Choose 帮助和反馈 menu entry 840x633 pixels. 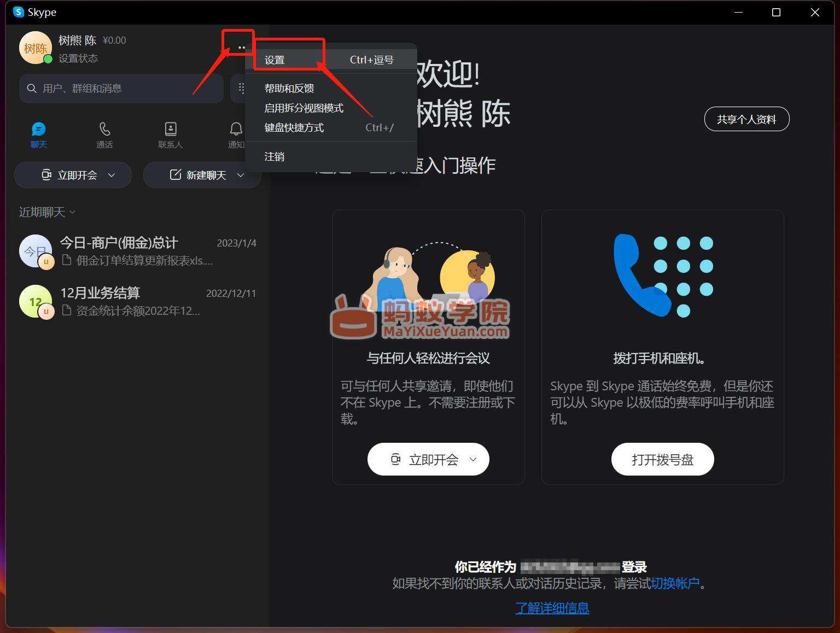click(x=331, y=88)
